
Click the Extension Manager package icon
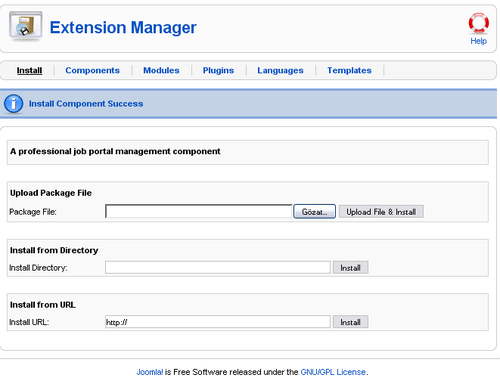click(26, 26)
